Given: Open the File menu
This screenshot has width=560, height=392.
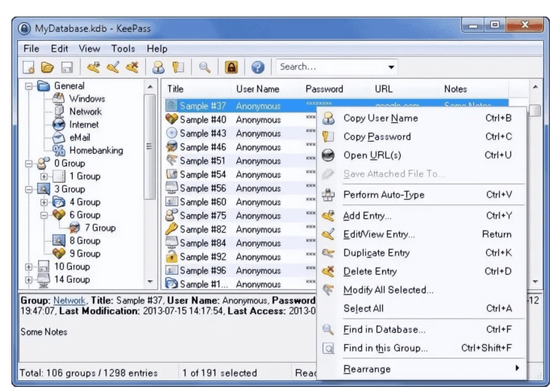Looking at the screenshot, I should pyautogui.click(x=31, y=48).
